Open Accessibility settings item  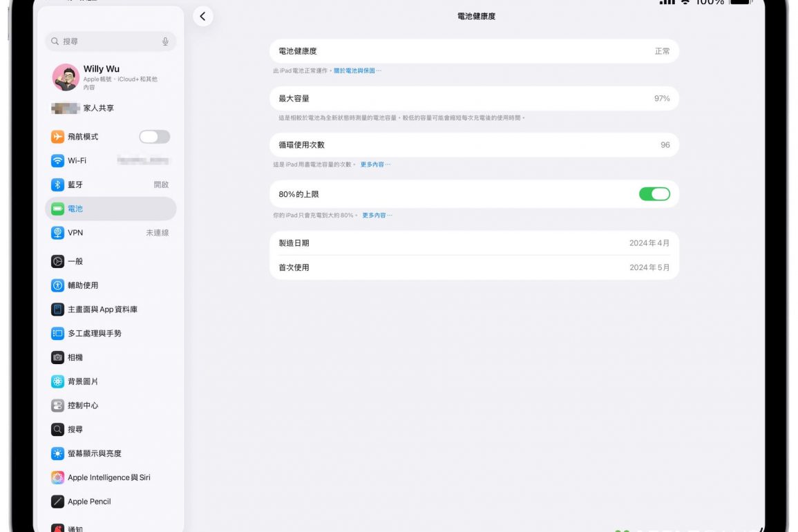click(x=111, y=285)
